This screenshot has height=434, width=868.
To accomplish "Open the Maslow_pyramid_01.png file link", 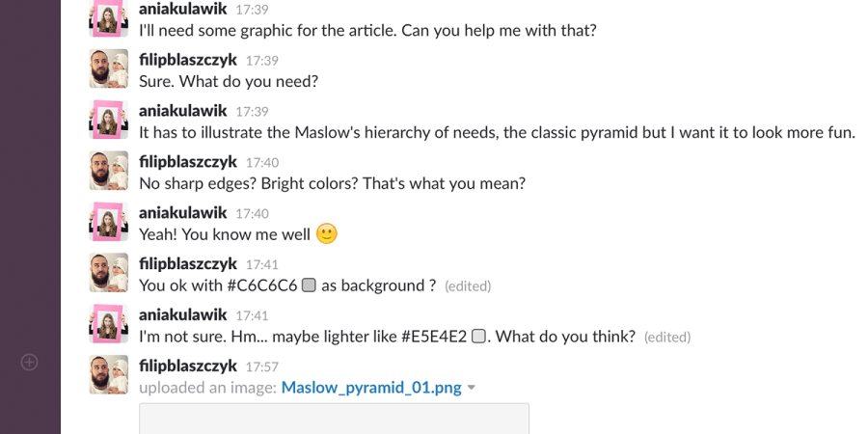I will pyautogui.click(x=370, y=388).
